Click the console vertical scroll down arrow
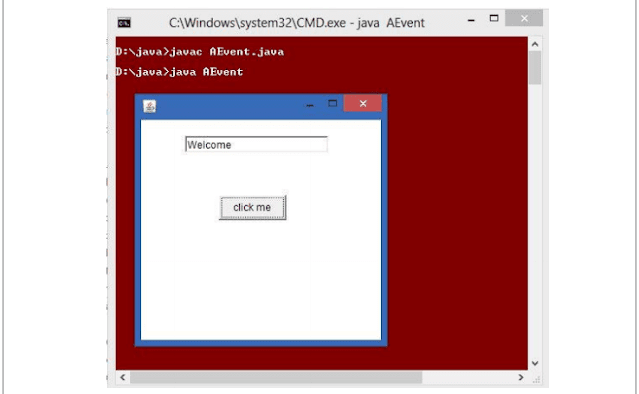This screenshot has height=394, width=639. tap(535, 363)
